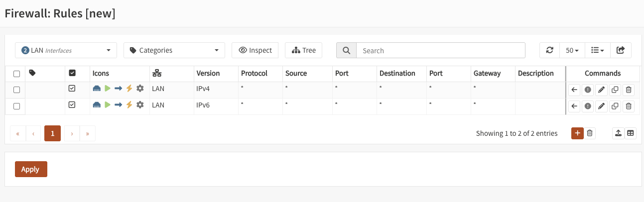The image size is (644, 202).
Task: Tick the IPv4 rule selection checkbox
Action: 16,90
